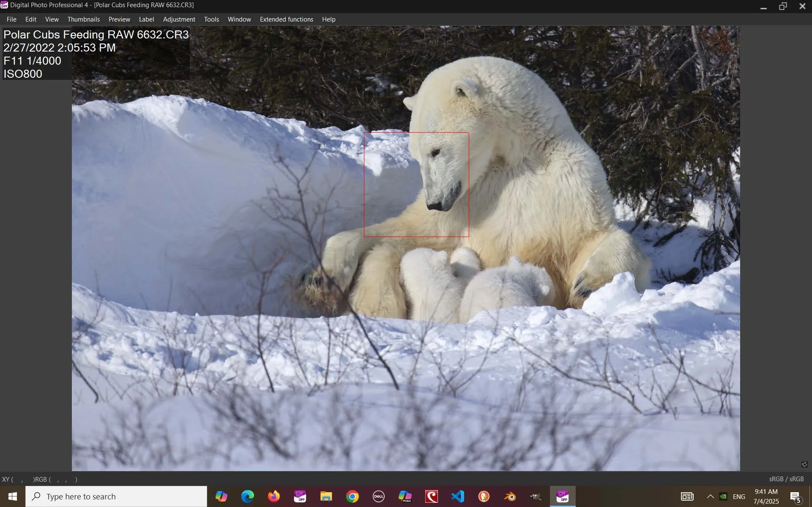This screenshot has width=812, height=507.
Task: Open the Label menu
Action: [x=146, y=19]
